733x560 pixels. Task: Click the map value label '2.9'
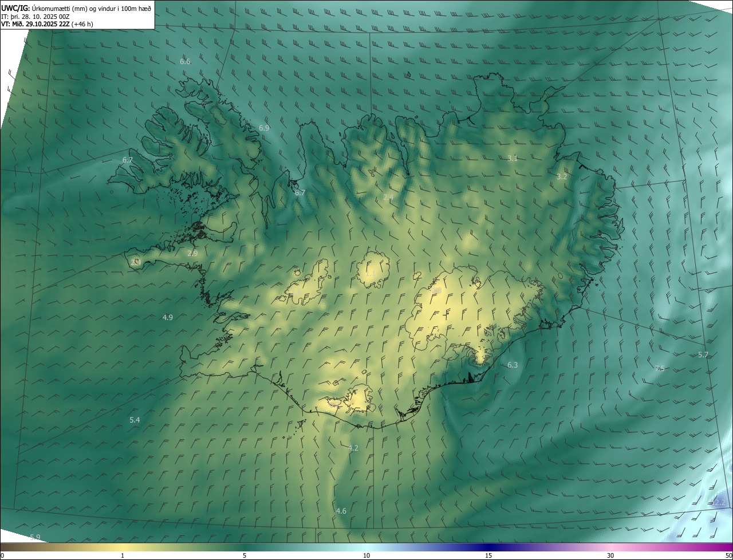(192, 253)
